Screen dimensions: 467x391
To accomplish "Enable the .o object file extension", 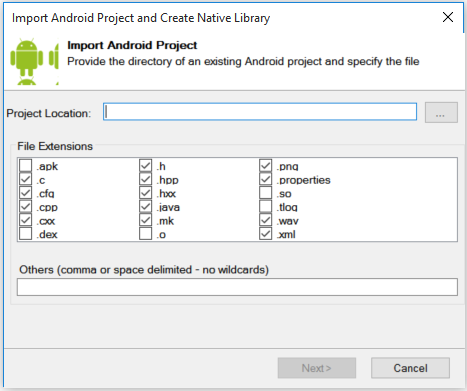I will [146, 234].
